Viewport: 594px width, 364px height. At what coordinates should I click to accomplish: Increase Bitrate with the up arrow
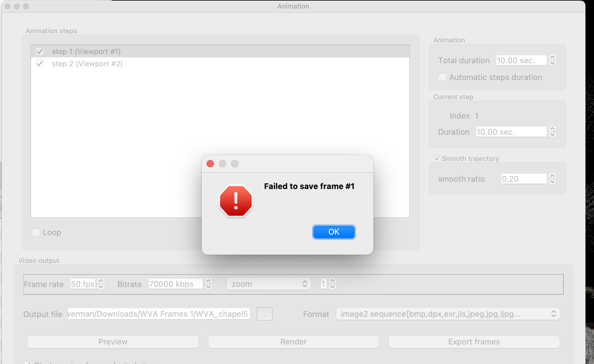coord(208,281)
